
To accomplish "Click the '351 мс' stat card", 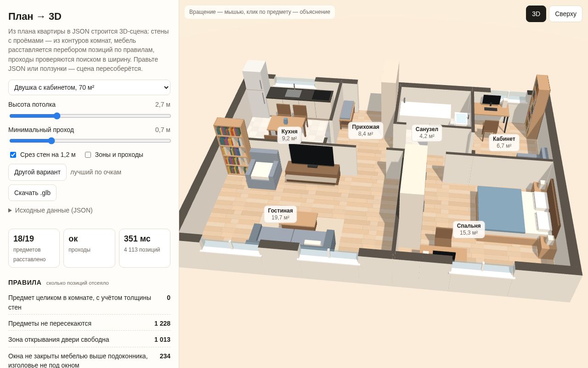I will [145, 248].
